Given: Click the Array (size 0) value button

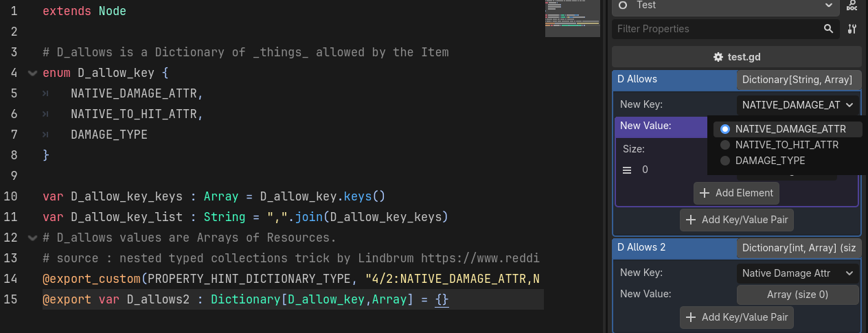Looking at the screenshot, I should point(798,295).
